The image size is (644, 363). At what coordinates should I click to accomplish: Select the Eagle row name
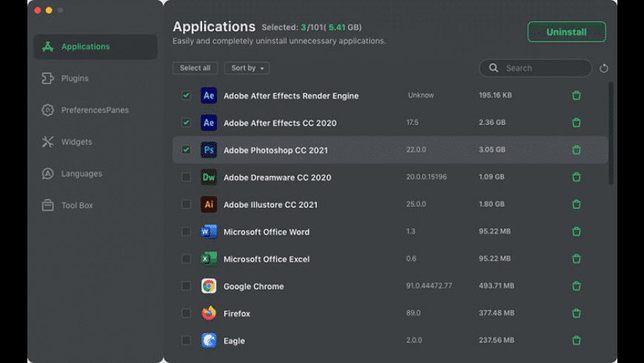click(x=234, y=341)
